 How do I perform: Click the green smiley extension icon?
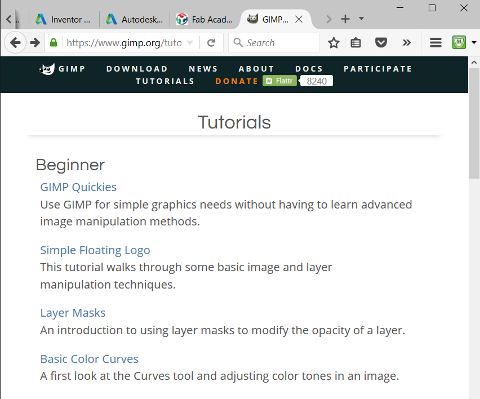point(459,42)
